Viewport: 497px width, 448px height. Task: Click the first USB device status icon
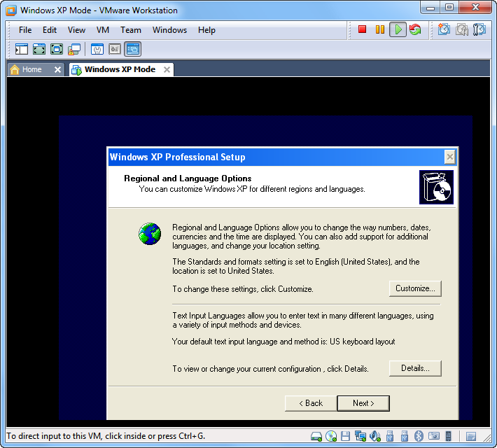tap(389, 437)
